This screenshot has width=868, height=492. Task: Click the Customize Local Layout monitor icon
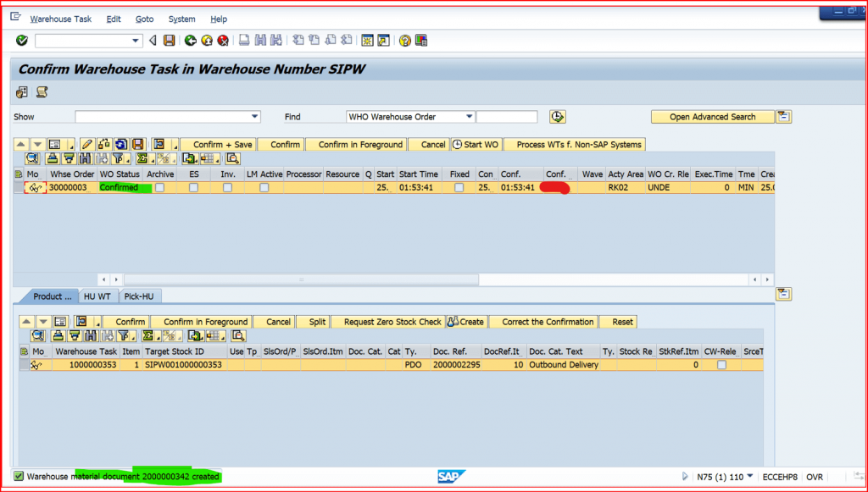(x=421, y=41)
